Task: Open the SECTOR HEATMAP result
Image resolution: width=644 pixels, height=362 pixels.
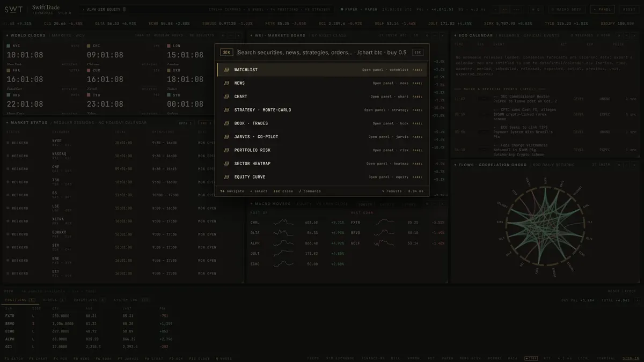Action: click(x=322, y=164)
